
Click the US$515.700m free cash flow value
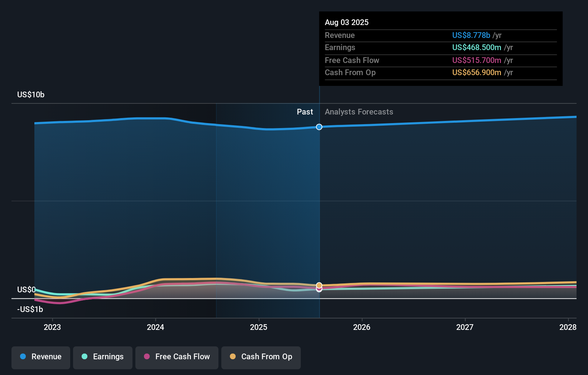pos(477,60)
